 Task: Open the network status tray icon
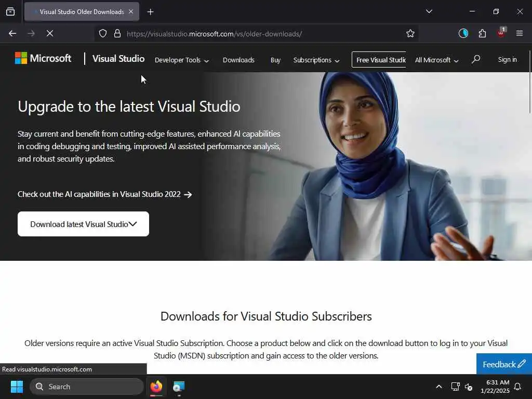point(455,387)
